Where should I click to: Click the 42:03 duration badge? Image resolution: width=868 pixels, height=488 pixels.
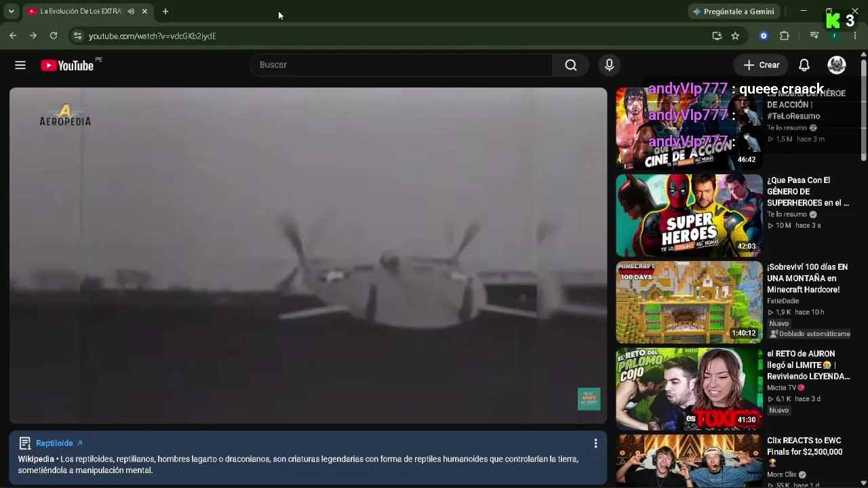click(x=747, y=247)
